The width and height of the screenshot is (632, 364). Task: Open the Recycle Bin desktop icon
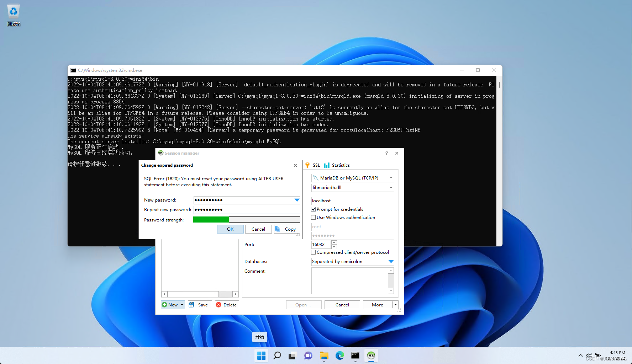pos(14,15)
